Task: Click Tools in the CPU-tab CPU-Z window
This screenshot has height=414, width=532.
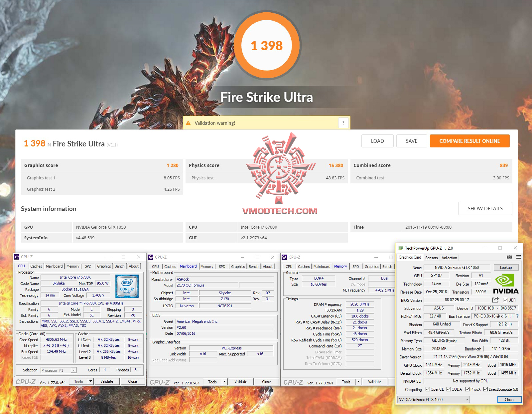Action: tap(78, 381)
